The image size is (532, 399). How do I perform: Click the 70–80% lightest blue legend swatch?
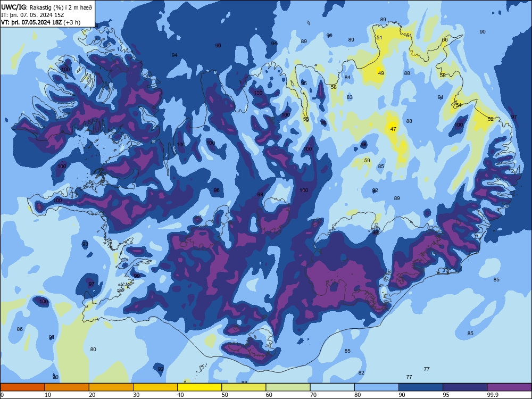click(332, 387)
